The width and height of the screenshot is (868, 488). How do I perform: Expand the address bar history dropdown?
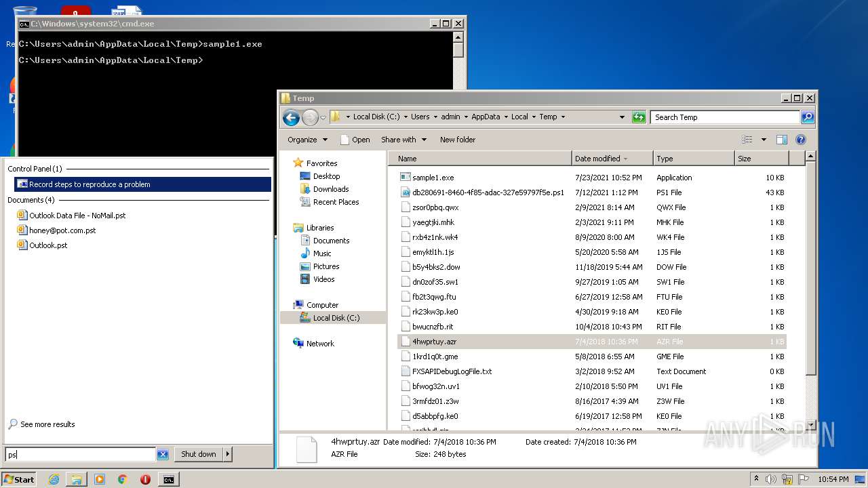point(622,117)
